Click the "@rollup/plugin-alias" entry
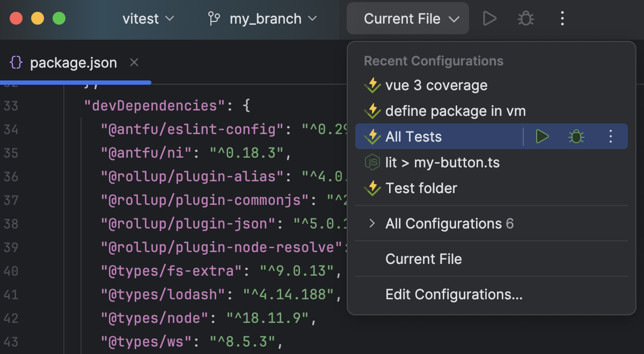 (192, 176)
